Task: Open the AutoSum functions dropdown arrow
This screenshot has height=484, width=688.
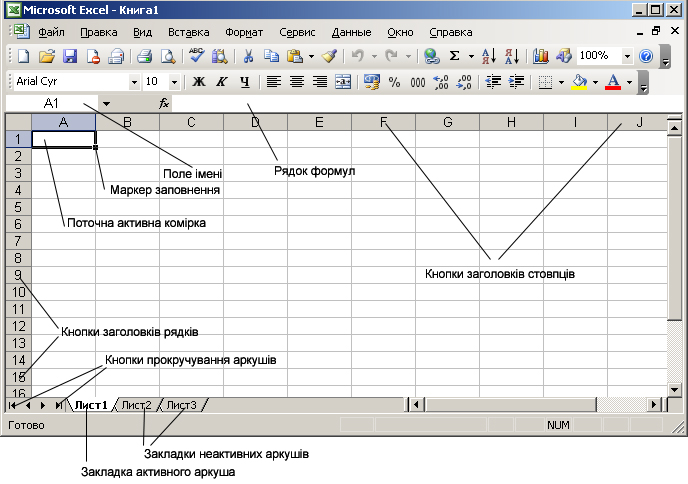Action: pos(471,56)
